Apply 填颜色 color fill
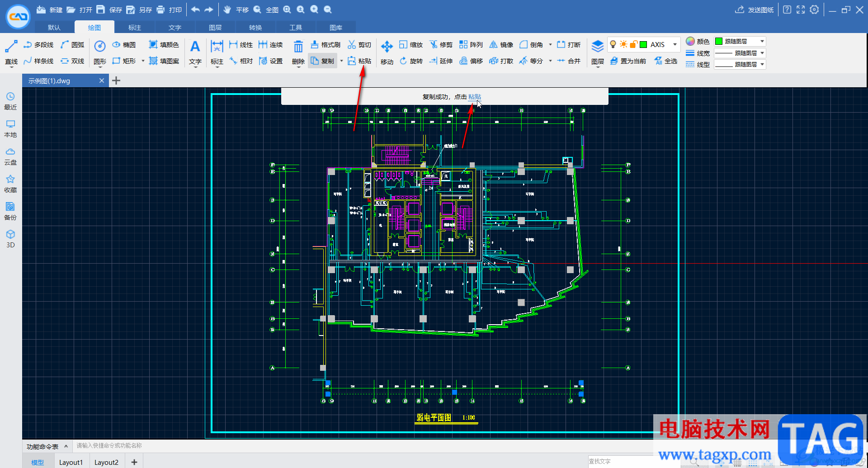The height and width of the screenshot is (468, 868). coord(164,45)
